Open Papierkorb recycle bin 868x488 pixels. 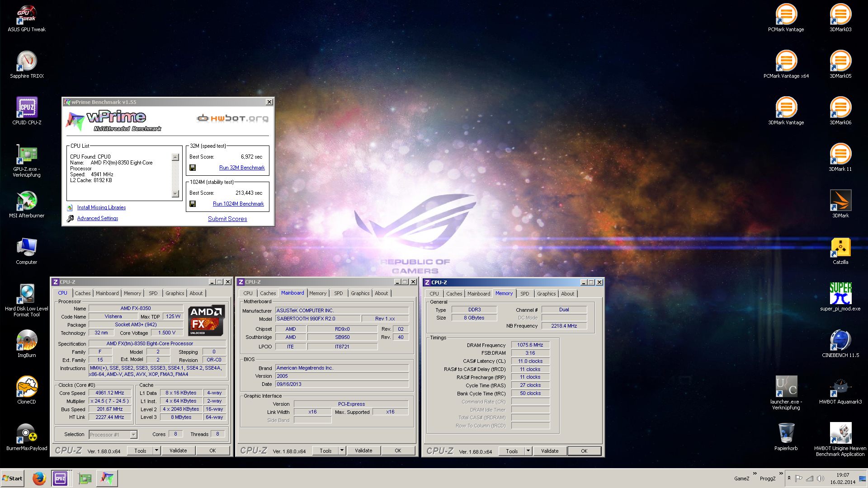coord(786,437)
